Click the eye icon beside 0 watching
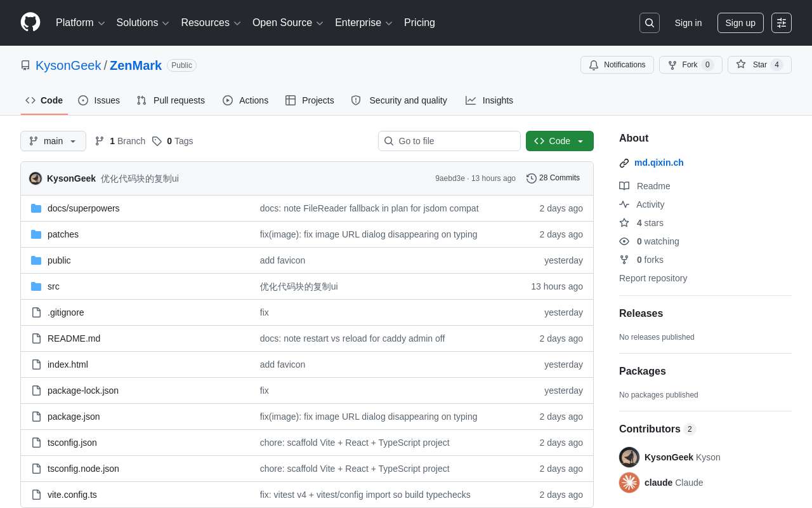The width and height of the screenshot is (812, 508). [x=624, y=241]
